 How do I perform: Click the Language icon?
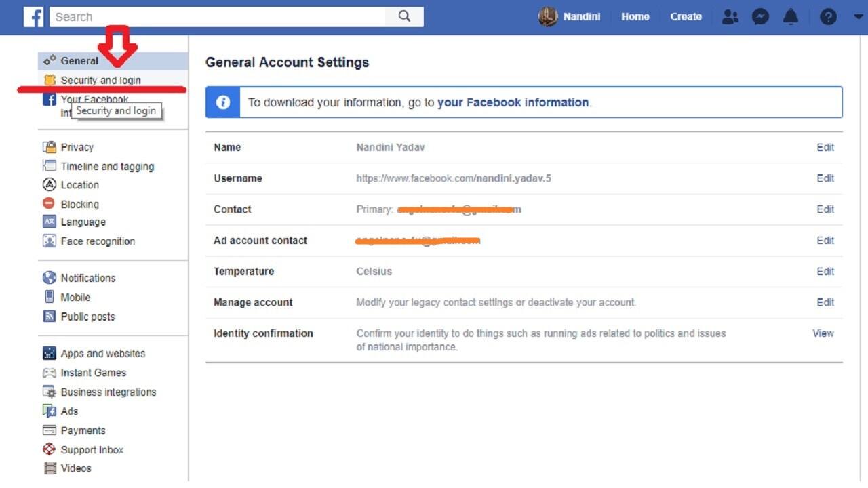(50, 222)
